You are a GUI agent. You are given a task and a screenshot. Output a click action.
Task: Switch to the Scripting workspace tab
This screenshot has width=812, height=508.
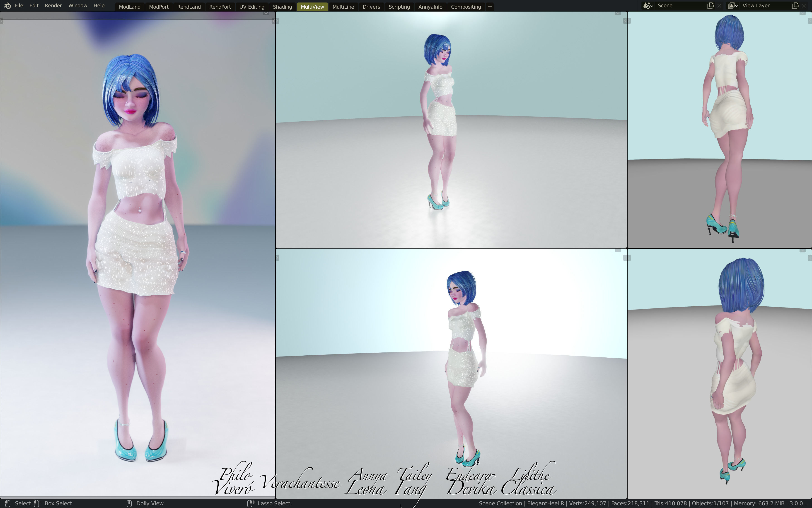399,7
